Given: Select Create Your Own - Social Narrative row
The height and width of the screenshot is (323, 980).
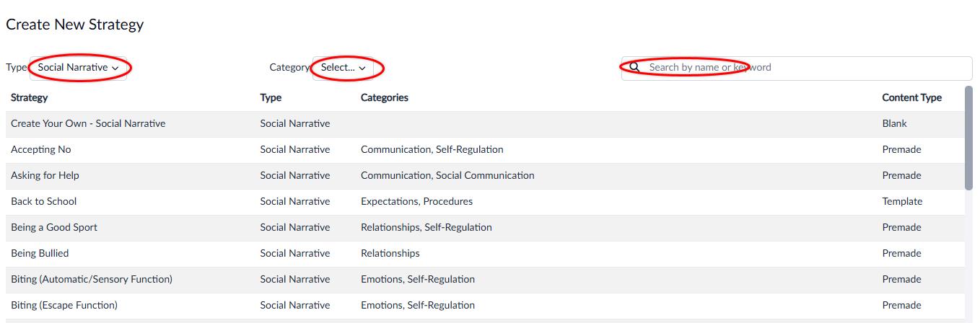Looking at the screenshot, I should pyautogui.click(x=485, y=124).
